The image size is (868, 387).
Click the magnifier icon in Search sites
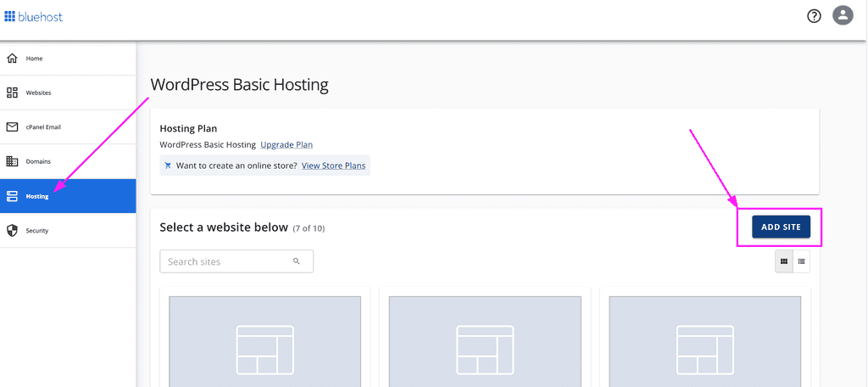coord(296,261)
